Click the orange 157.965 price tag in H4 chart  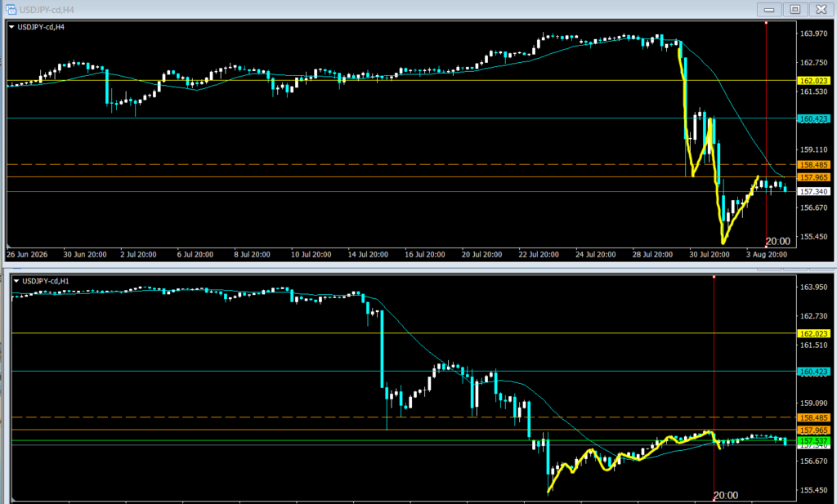[x=813, y=177]
